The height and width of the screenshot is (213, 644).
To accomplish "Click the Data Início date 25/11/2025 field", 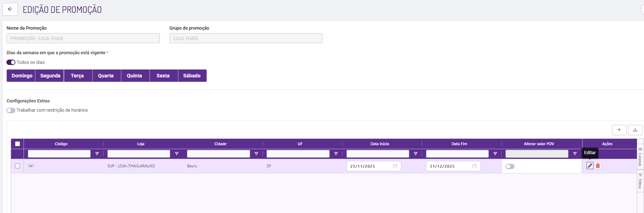I will pos(374,166).
